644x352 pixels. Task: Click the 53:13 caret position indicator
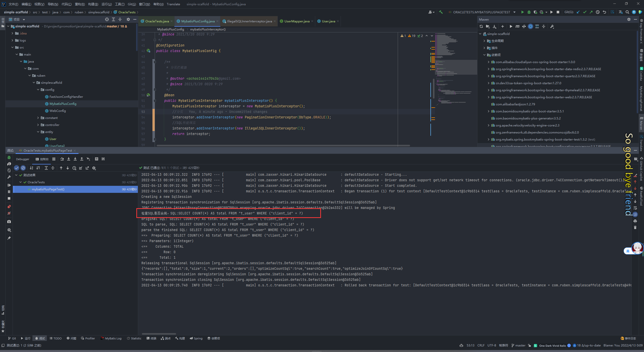coord(470,345)
